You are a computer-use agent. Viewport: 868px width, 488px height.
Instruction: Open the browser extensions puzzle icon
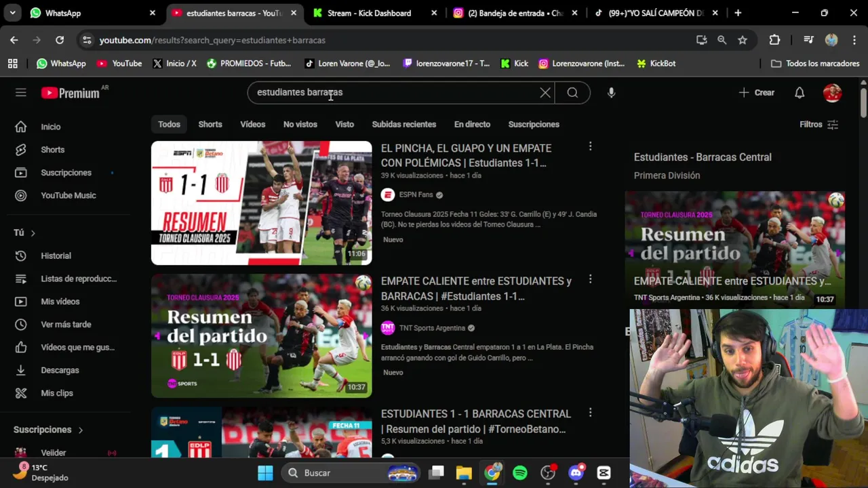[x=774, y=40]
